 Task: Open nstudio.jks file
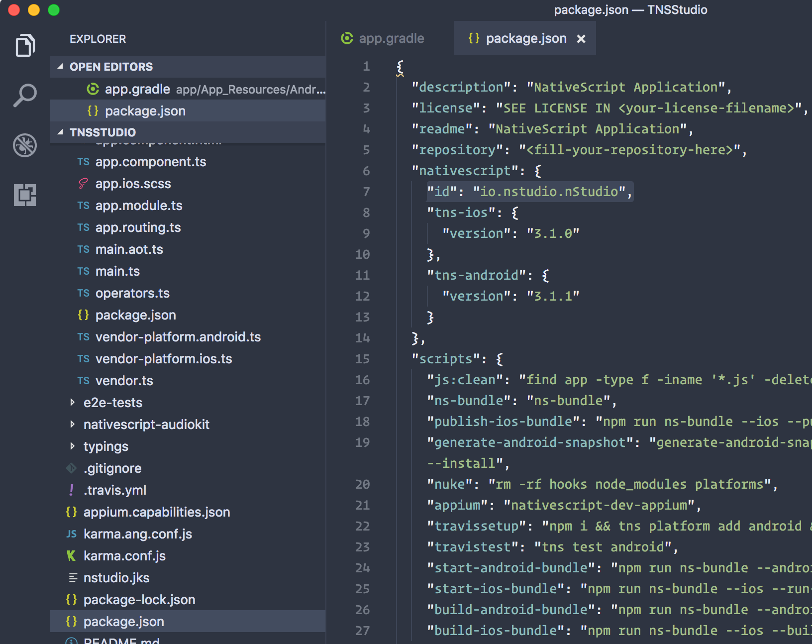click(188, 578)
